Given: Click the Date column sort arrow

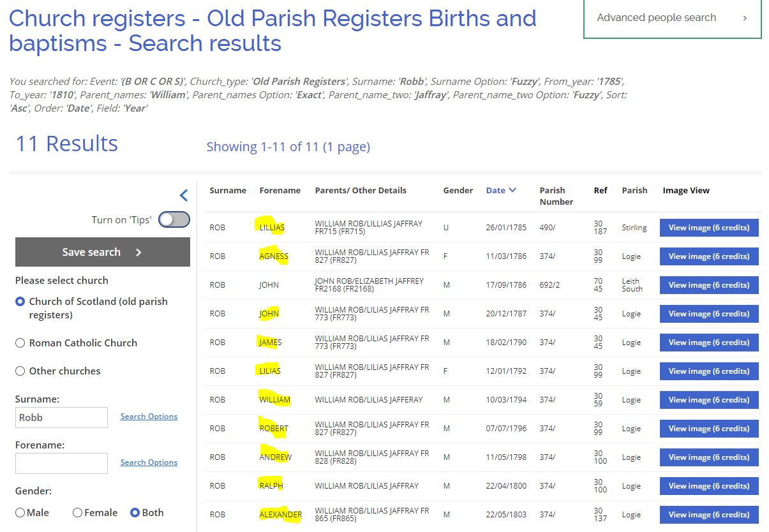Looking at the screenshot, I should coord(512,190).
